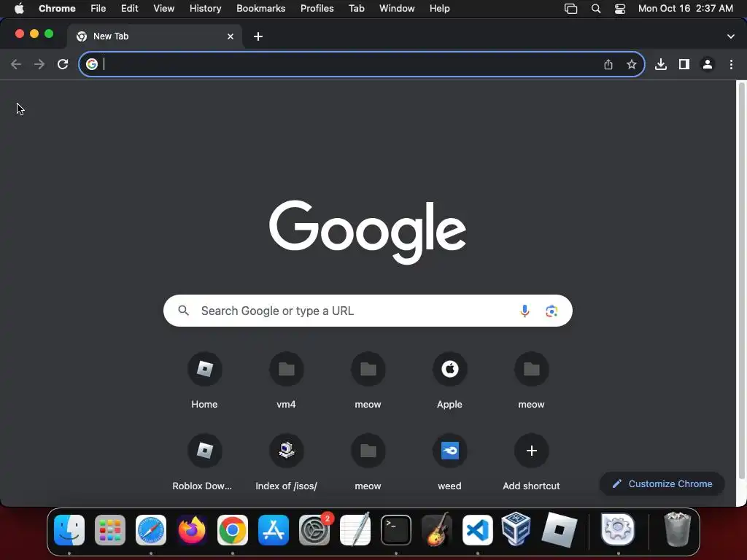The image size is (747, 560).
Task: Click the forward navigation arrow
Action: [x=39, y=64]
